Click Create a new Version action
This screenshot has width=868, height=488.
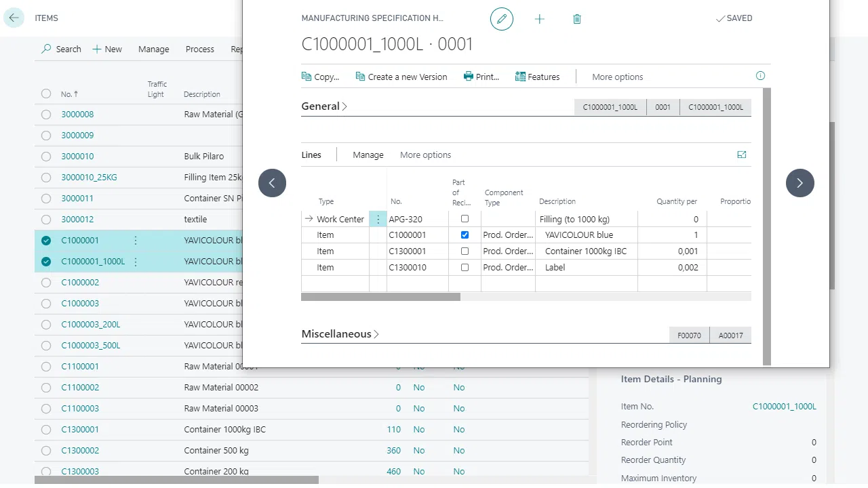pos(401,77)
